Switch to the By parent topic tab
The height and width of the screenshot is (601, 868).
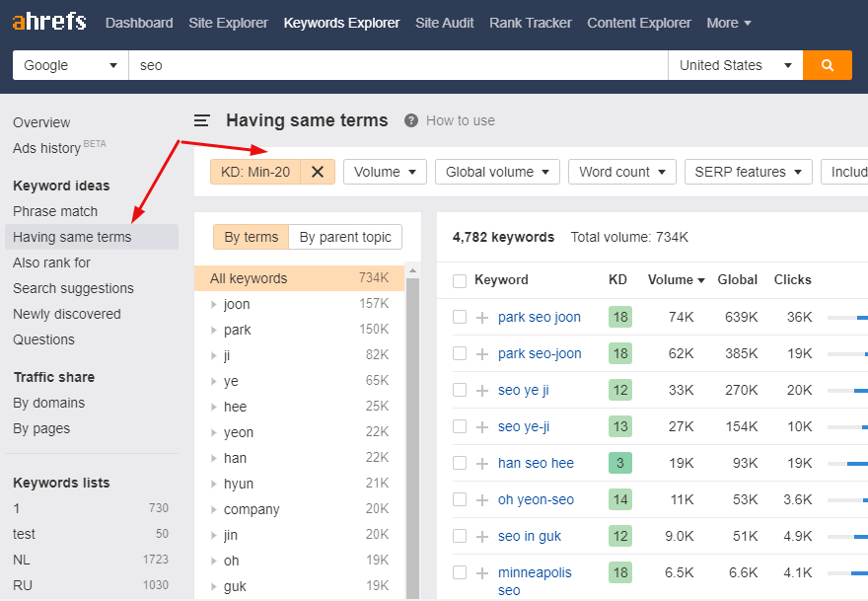coord(345,237)
